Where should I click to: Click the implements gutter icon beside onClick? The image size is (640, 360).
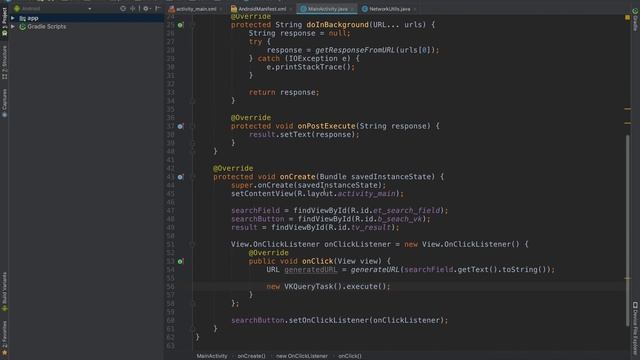[180, 261]
